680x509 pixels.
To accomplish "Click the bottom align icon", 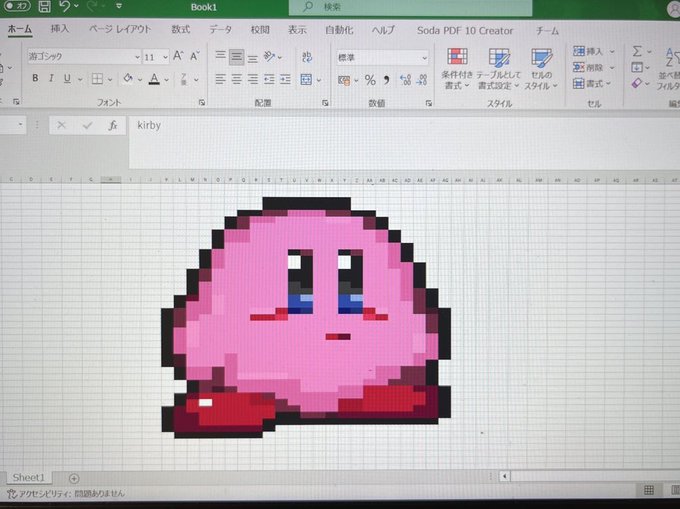I will 253,57.
